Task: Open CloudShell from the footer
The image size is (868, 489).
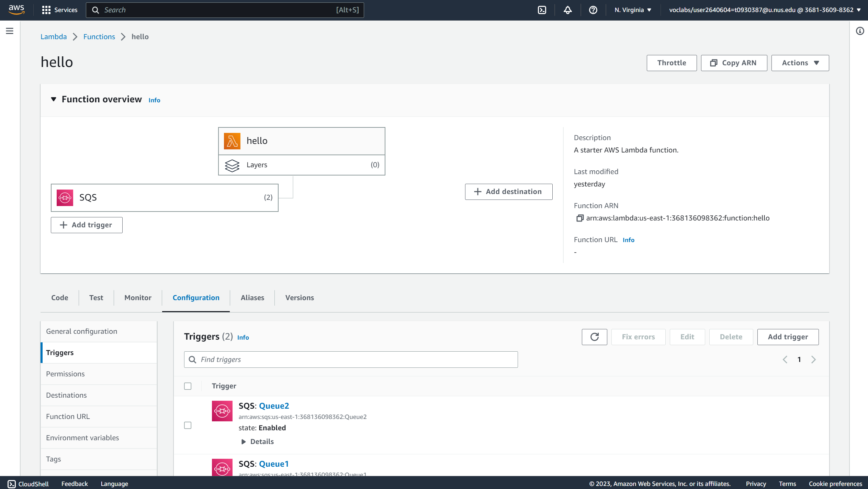Action: point(28,484)
